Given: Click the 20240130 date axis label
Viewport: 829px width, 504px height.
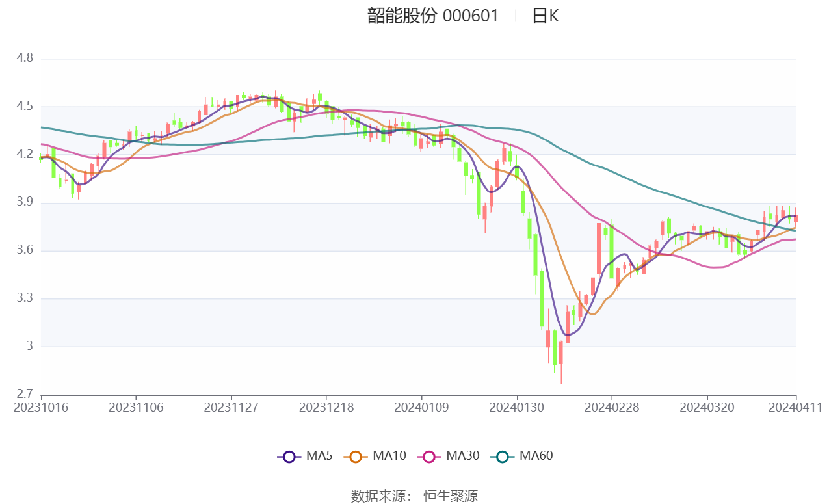Looking at the screenshot, I should [517, 408].
